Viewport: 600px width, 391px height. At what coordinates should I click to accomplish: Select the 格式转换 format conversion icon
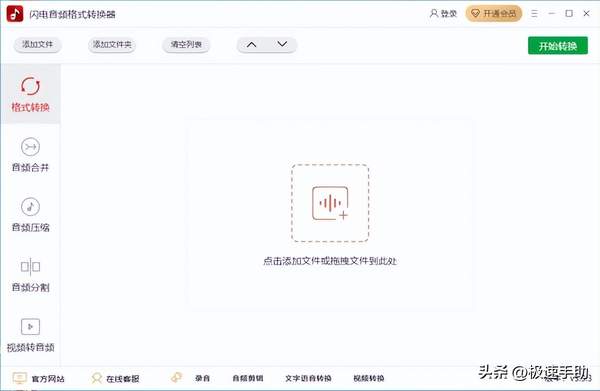30,86
